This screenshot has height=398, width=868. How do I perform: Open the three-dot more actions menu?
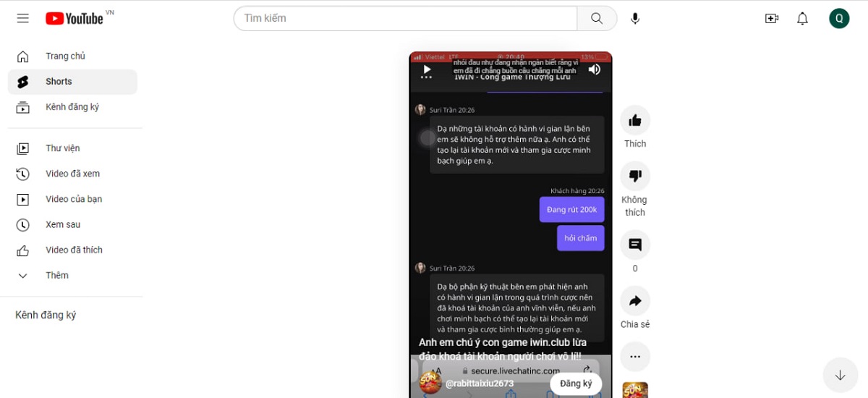point(635,357)
